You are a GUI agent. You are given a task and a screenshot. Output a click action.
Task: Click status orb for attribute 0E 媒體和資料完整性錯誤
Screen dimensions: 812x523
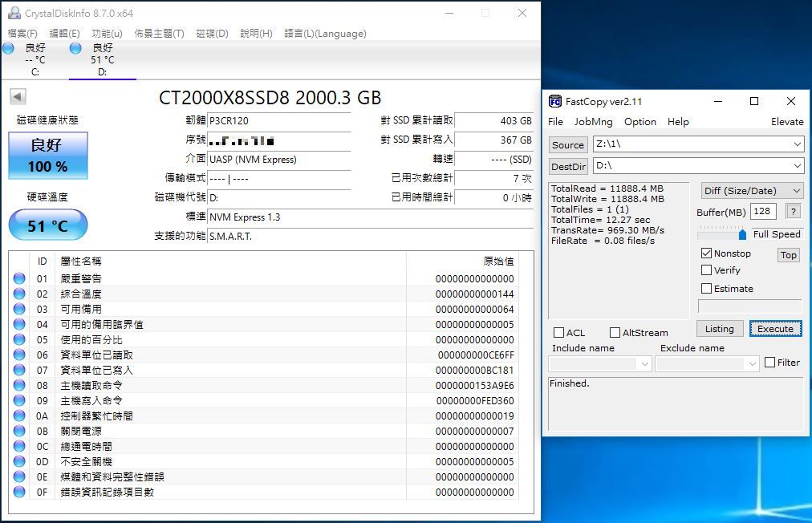coord(19,477)
